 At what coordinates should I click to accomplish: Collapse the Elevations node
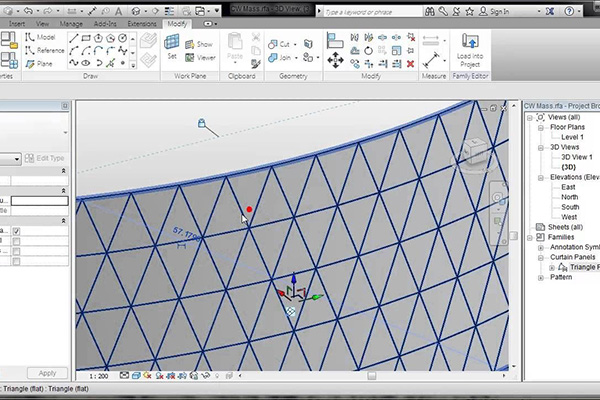pos(541,178)
